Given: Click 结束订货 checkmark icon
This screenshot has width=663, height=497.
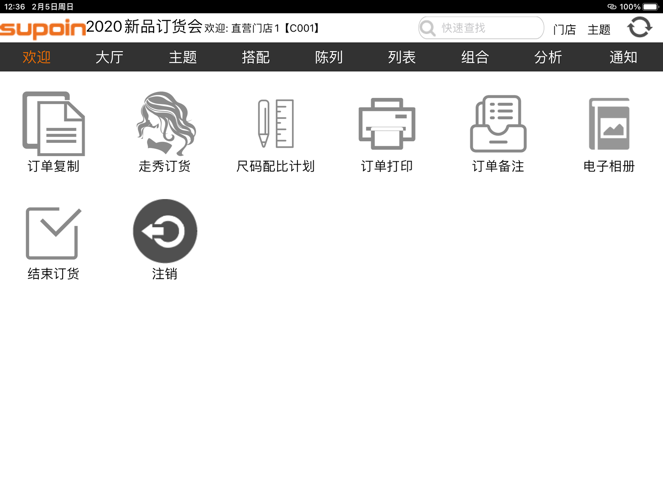Looking at the screenshot, I should [53, 233].
